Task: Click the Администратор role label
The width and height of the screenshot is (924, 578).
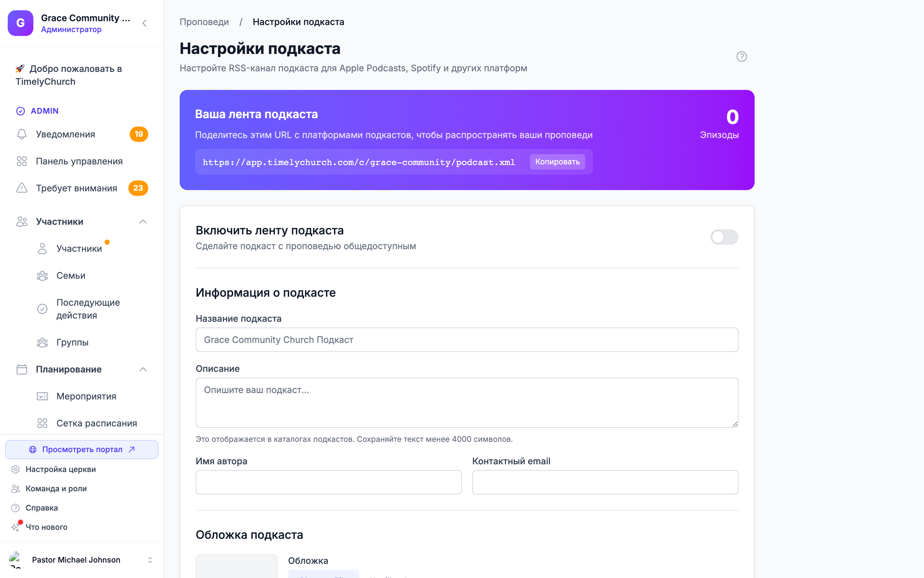Action: 72,30
